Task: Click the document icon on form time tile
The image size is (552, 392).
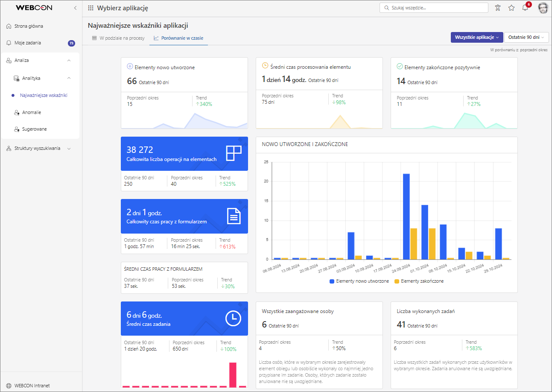Action: click(x=234, y=216)
